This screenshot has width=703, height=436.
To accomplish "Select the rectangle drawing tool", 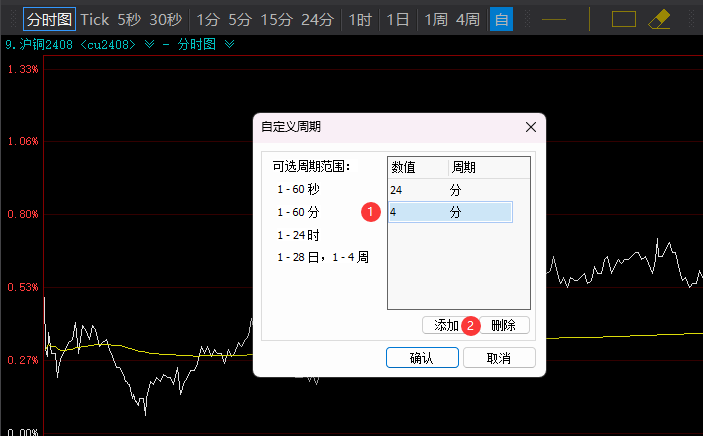I will (x=624, y=19).
